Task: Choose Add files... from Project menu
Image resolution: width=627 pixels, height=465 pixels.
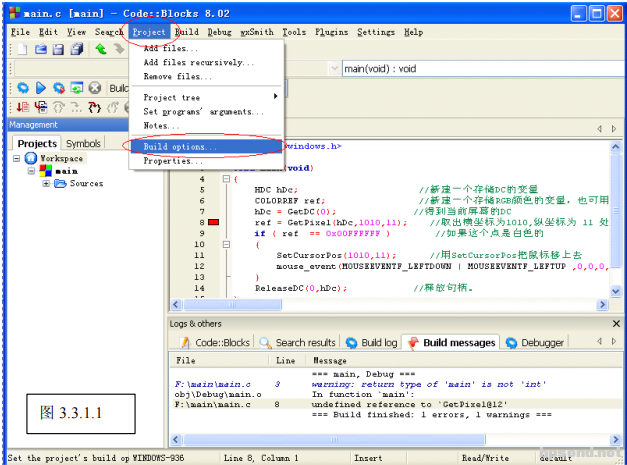Action: [207, 48]
